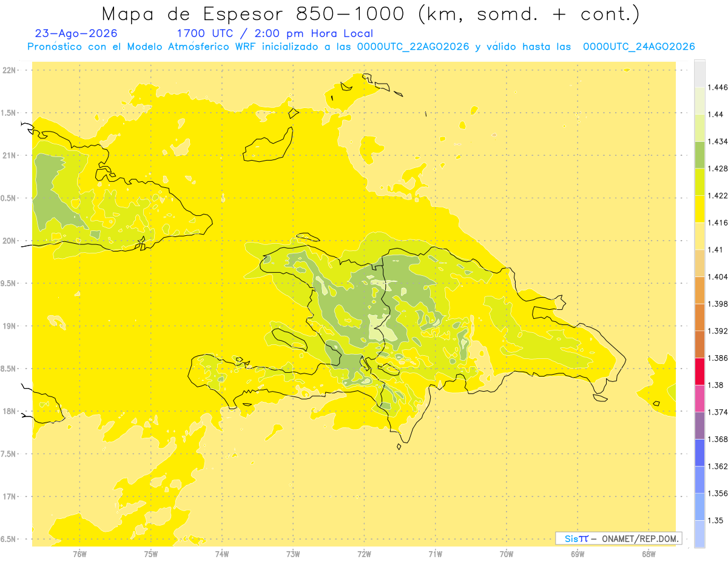Click the 70W longitude axis label
728x562 pixels.
[x=507, y=554]
